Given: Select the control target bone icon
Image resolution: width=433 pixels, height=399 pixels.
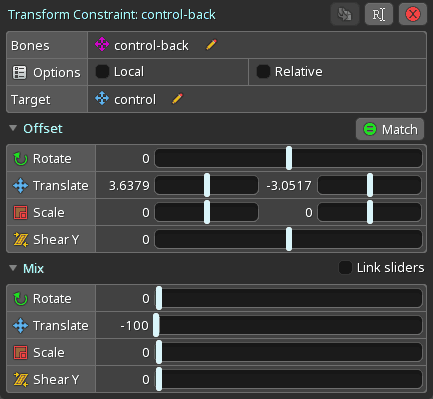Looking at the screenshot, I should (x=102, y=99).
